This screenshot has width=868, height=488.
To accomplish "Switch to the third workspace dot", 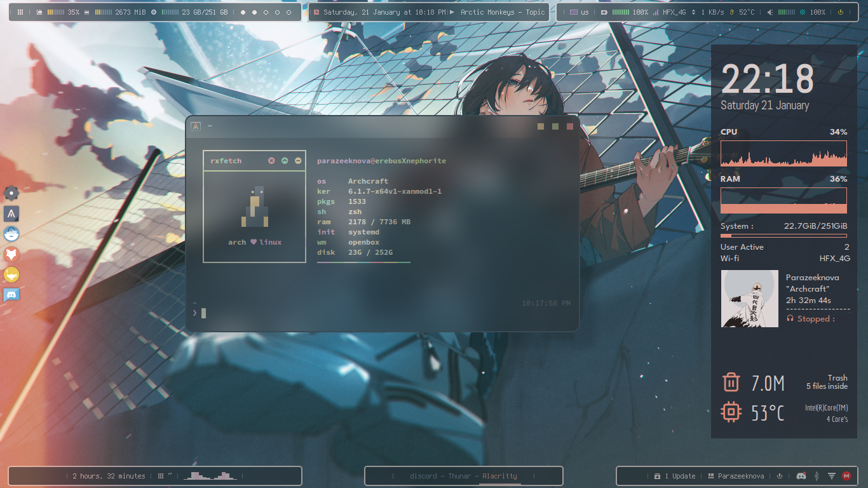I will [x=266, y=12].
